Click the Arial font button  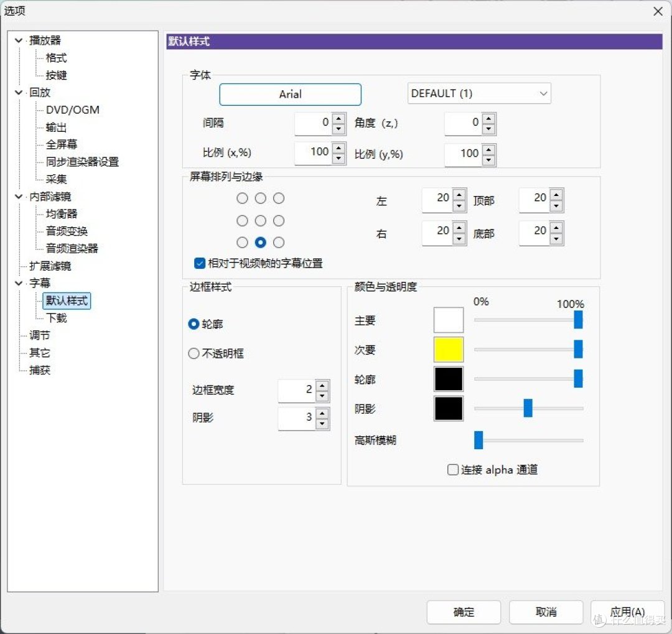[290, 95]
